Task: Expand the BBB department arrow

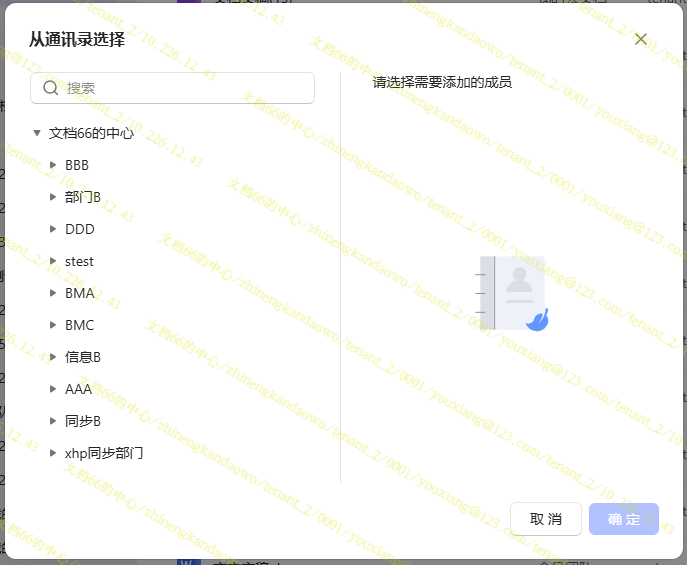Action: 53,165
